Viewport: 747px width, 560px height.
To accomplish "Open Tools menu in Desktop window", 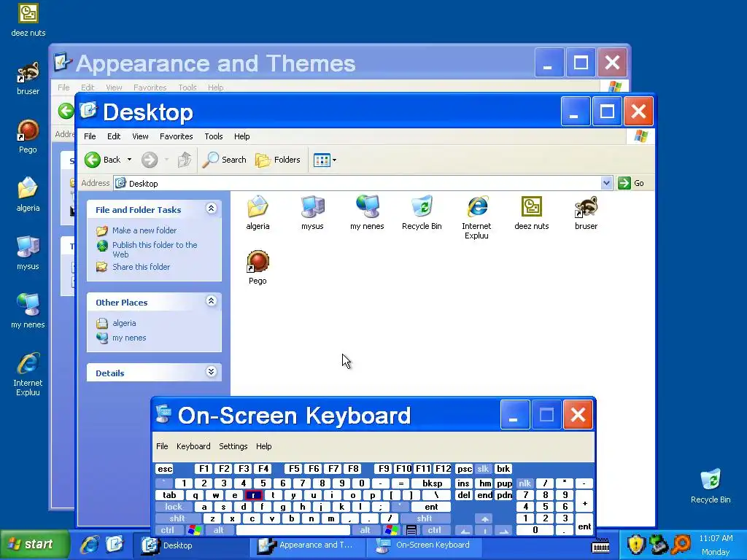I will click(x=214, y=136).
